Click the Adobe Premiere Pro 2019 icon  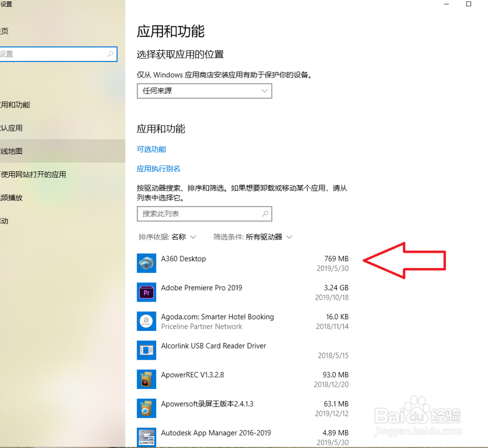click(x=146, y=292)
